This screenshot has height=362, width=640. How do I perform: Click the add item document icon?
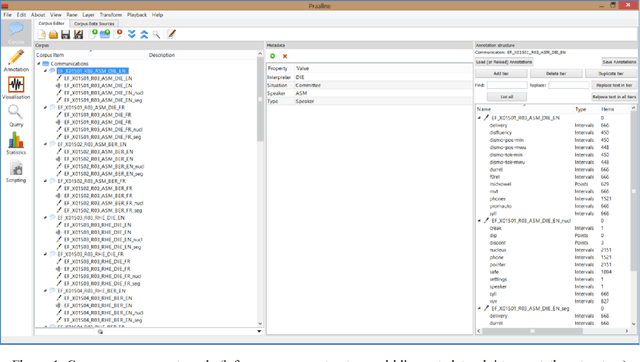(93, 34)
